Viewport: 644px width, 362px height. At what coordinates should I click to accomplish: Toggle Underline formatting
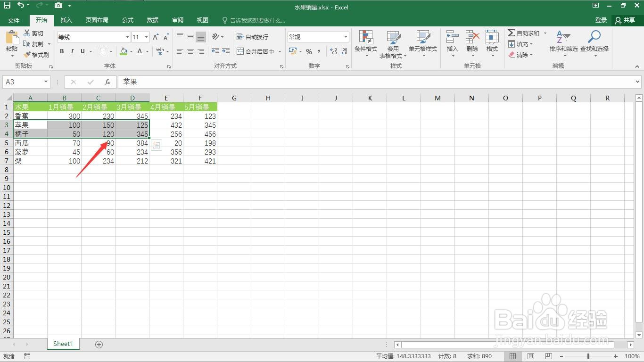pyautogui.click(x=83, y=51)
